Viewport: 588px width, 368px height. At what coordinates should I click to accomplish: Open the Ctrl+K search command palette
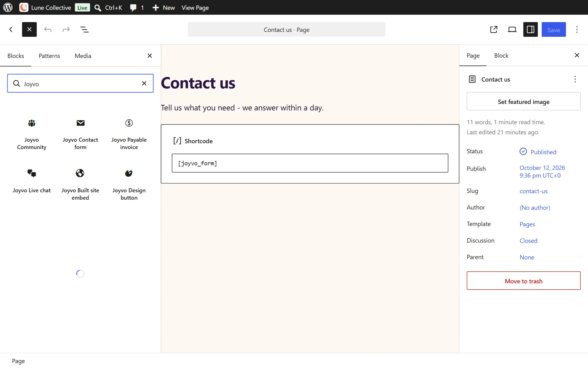[x=108, y=7]
